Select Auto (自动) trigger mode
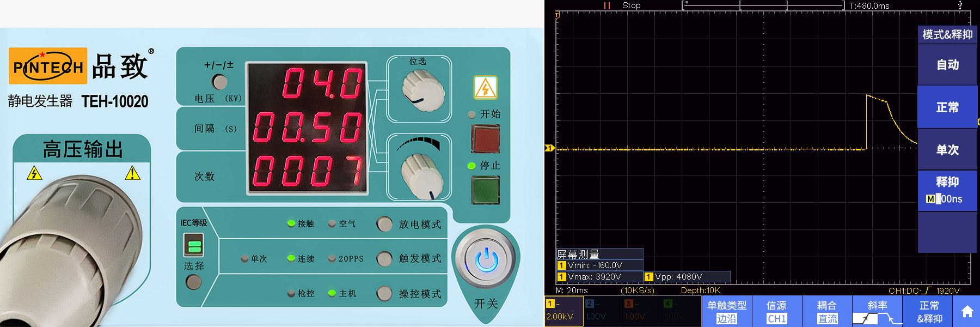The width and height of the screenshot is (980, 327). (947, 65)
